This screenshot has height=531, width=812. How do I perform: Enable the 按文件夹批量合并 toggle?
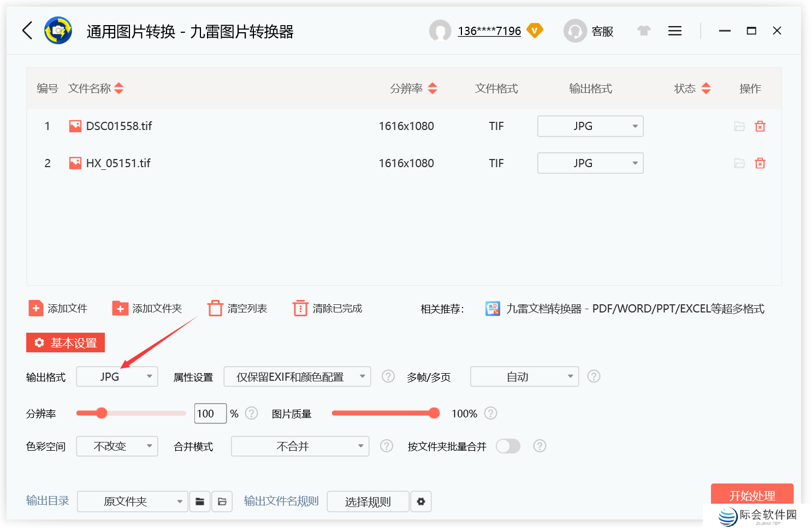(x=508, y=446)
